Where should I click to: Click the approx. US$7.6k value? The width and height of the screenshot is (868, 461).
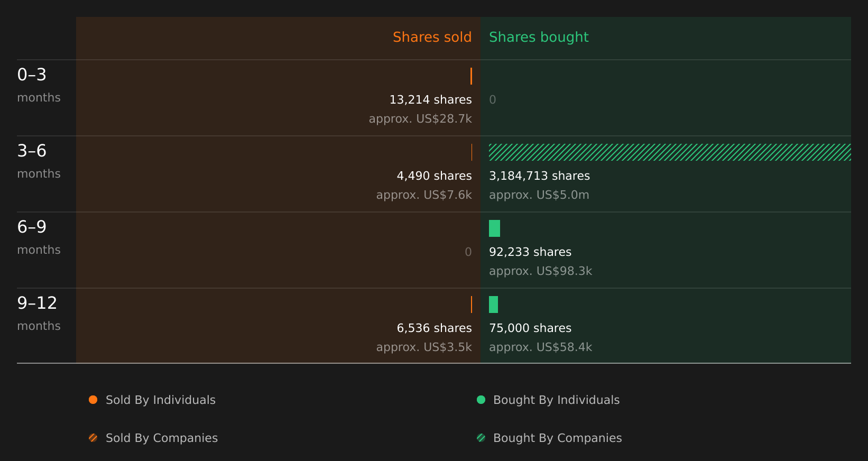[x=424, y=195]
